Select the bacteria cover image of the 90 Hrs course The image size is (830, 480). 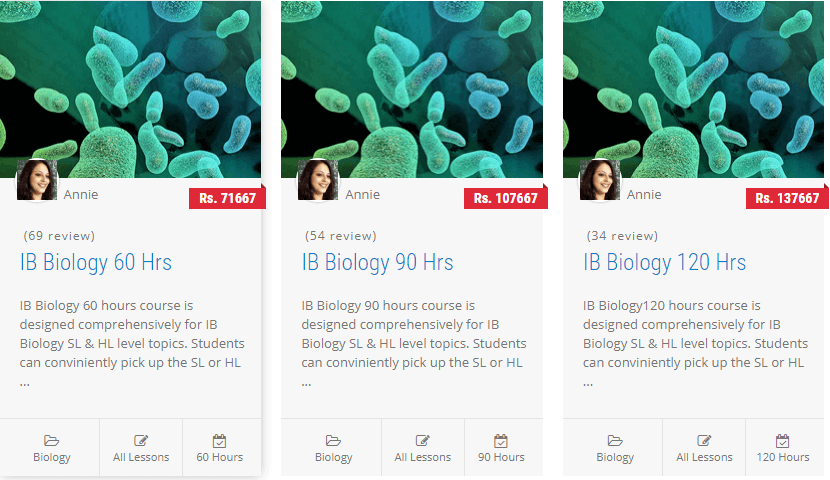tap(412, 89)
